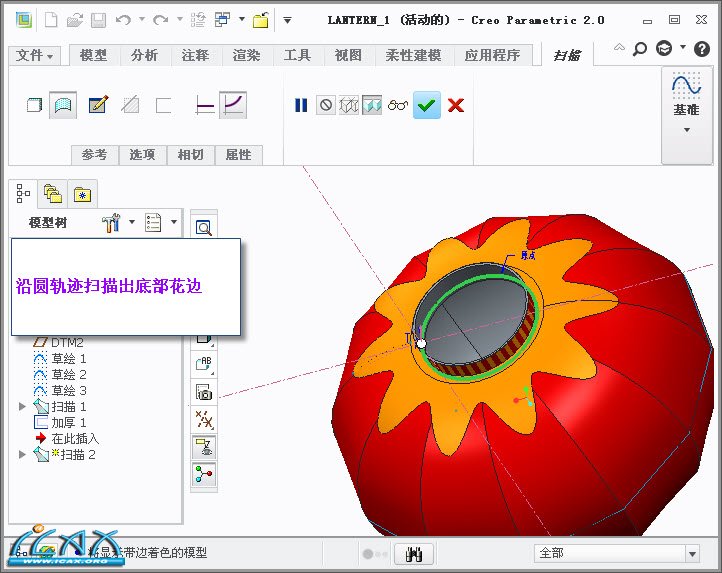Image resolution: width=722 pixels, height=573 pixels.
Task: Toggle datum display filter icon
Action: pyautogui.click(x=204, y=447)
